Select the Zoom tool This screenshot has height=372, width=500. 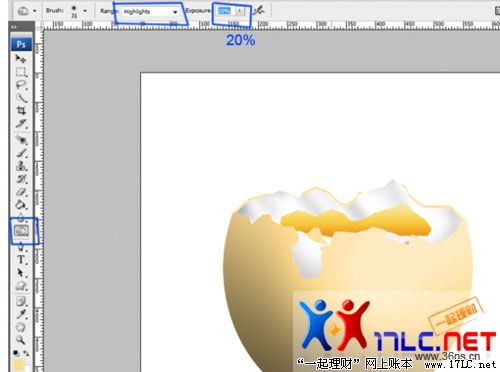pyautogui.click(x=21, y=340)
